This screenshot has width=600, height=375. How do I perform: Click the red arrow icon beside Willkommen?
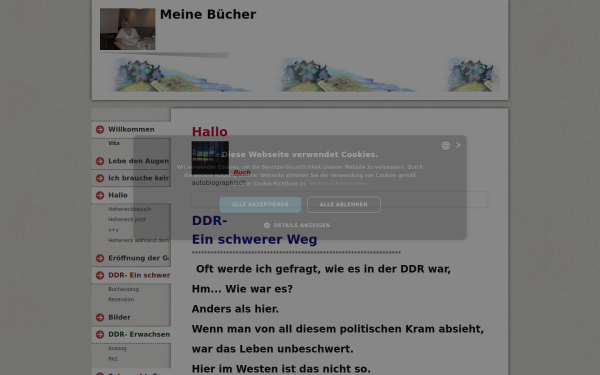100,130
